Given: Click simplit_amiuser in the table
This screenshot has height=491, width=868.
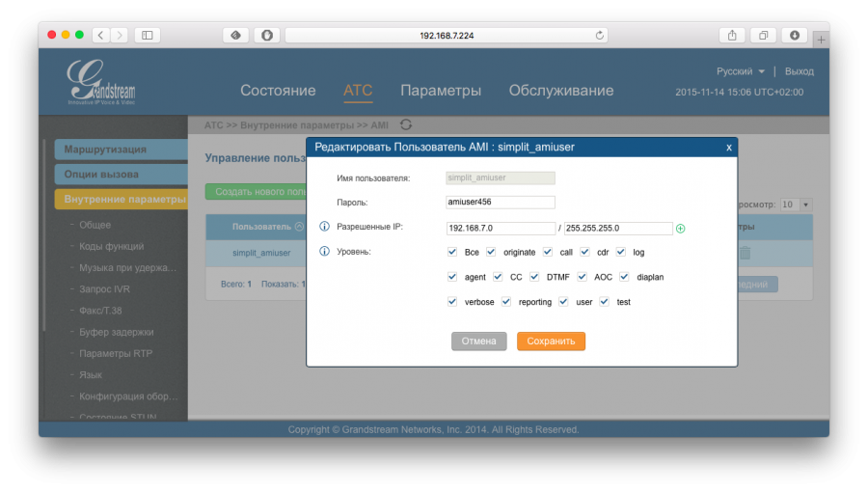Looking at the screenshot, I should (x=261, y=253).
